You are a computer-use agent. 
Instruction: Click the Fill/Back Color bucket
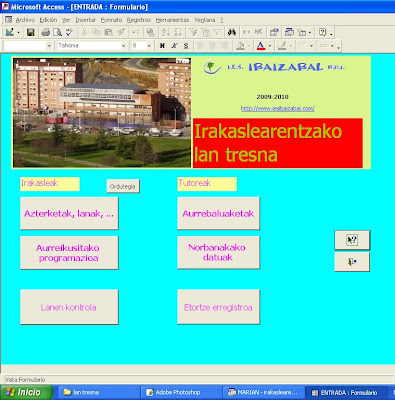click(x=240, y=46)
